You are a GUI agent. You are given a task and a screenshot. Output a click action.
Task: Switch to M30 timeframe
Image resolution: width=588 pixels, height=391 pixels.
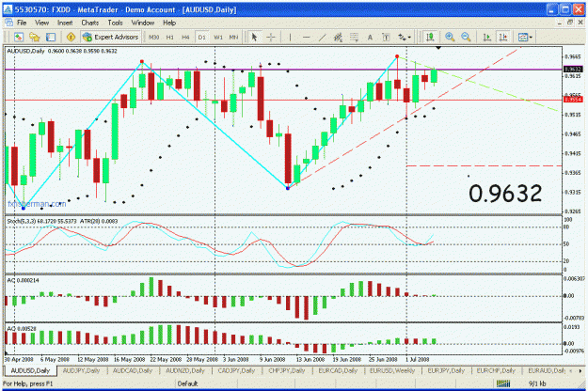153,37
